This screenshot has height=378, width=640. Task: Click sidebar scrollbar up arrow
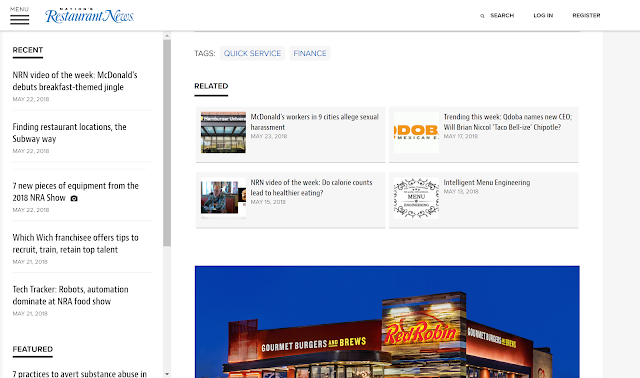[167, 36]
